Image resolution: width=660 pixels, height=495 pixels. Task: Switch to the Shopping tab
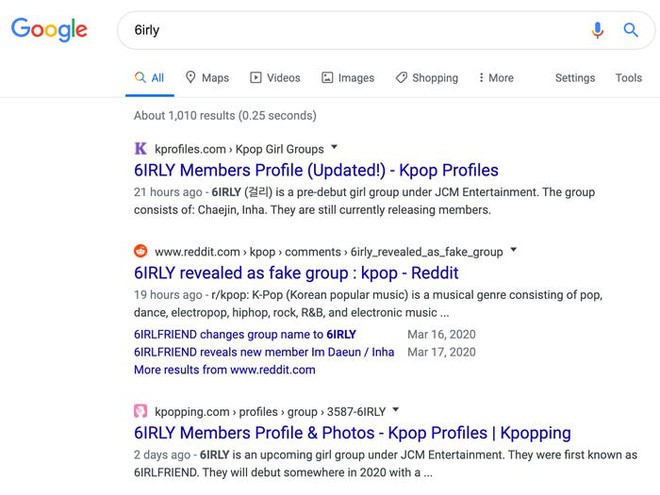[x=427, y=78]
